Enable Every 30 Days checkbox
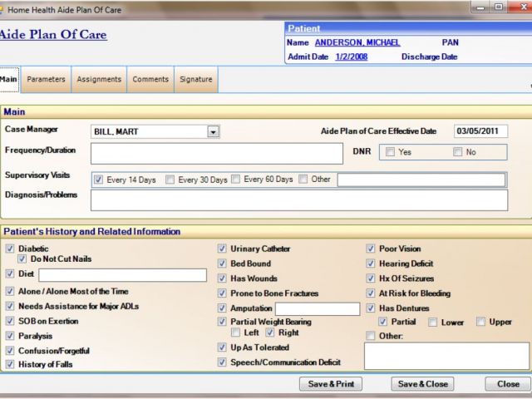This screenshot has height=399, width=532. tap(170, 180)
